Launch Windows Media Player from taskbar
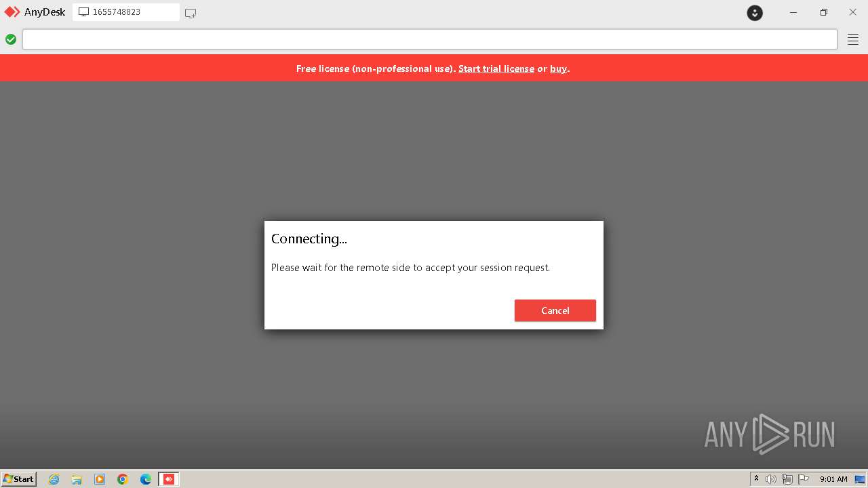This screenshot has height=488, width=868. pos(100,479)
